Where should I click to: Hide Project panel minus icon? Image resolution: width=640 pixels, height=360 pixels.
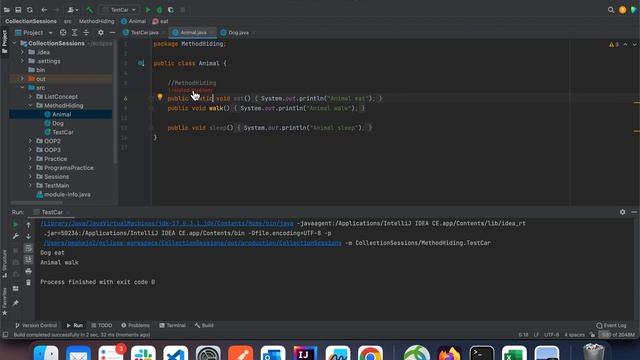point(112,33)
